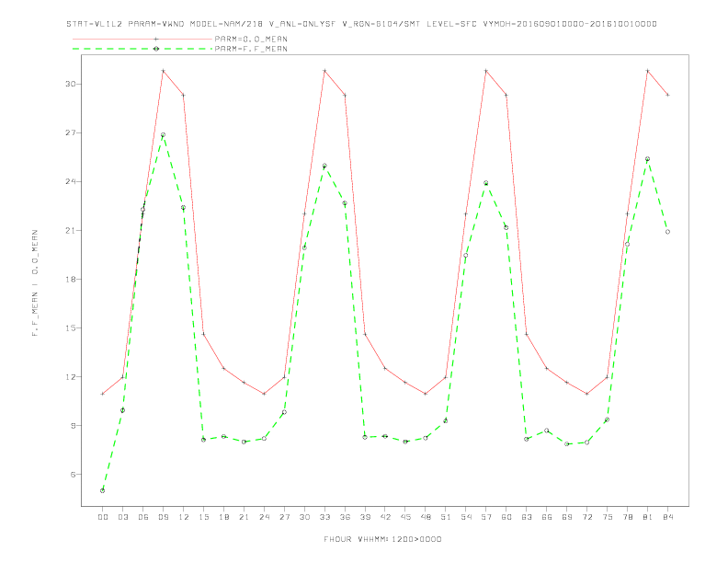
Task: Click the green circle data point at hour 84
Action: point(667,232)
